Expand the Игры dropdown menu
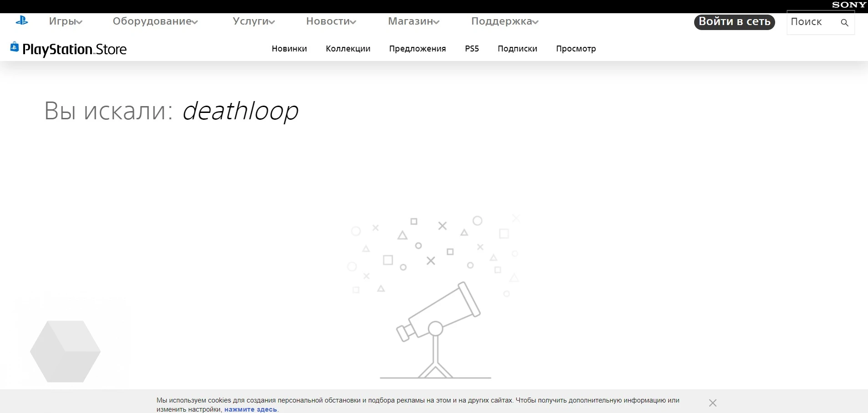Viewport: 868px width, 413px height. (66, 21)
